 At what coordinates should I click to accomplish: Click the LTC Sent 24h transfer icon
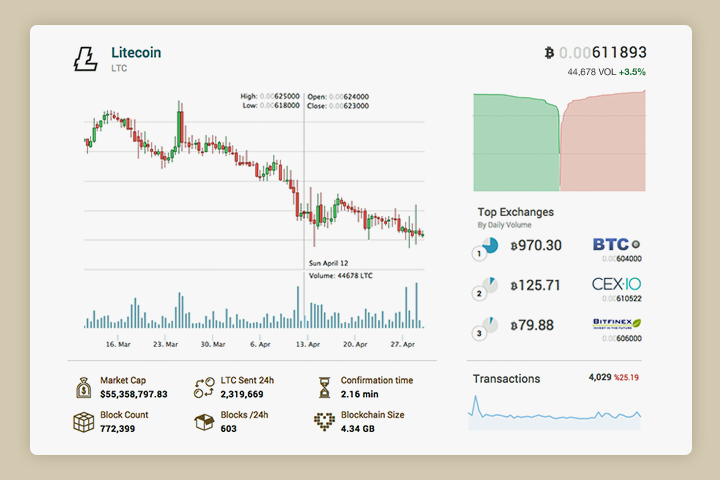point(204,387)
